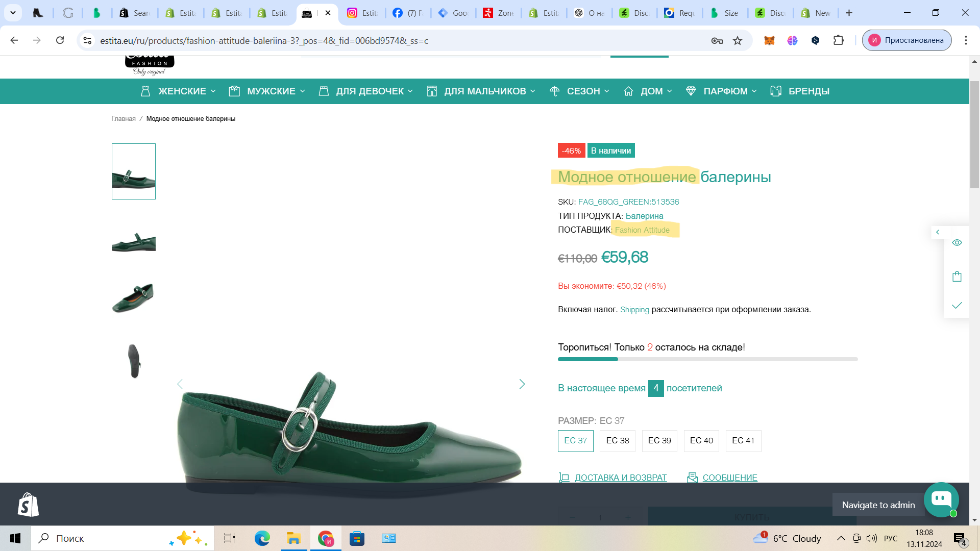Image resolution: width=980 pixels, height=551 pixels.
Task: Bookmark this page with star icon
Action: [738, 40]
